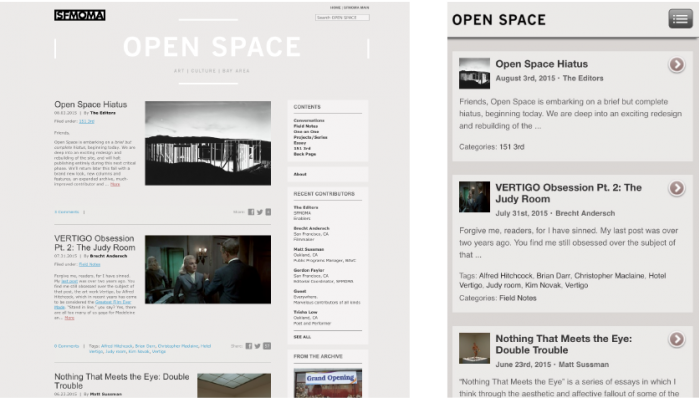Viewport: 700px width, 398px height.
Task: Open Brecht Andersch in Recent Contributors
Action: click(311, 228)
